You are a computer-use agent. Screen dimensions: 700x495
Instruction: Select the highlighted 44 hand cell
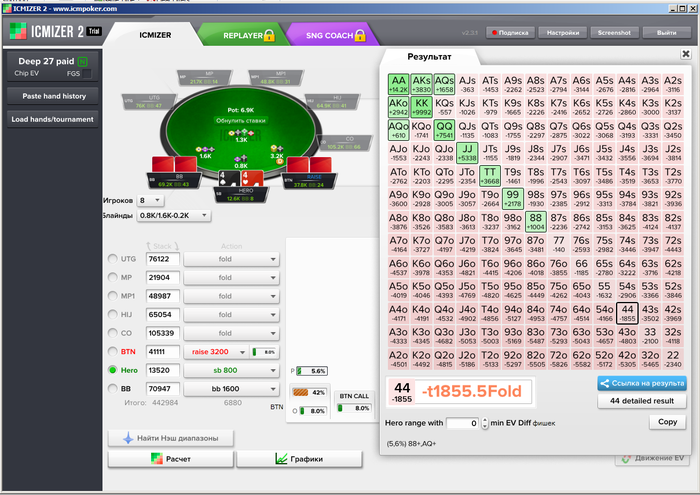[627, 313]
